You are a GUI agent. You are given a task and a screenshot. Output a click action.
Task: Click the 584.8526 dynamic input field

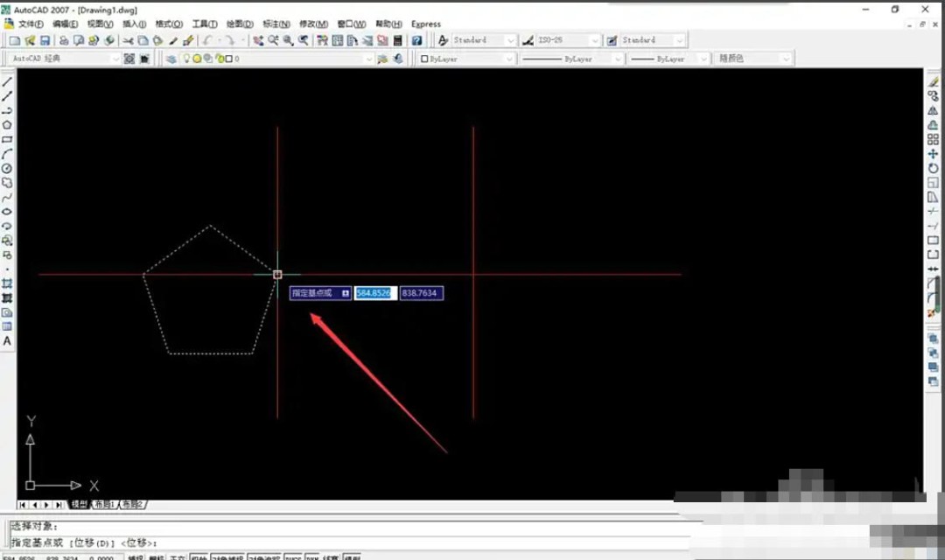[x=374, y=292]
